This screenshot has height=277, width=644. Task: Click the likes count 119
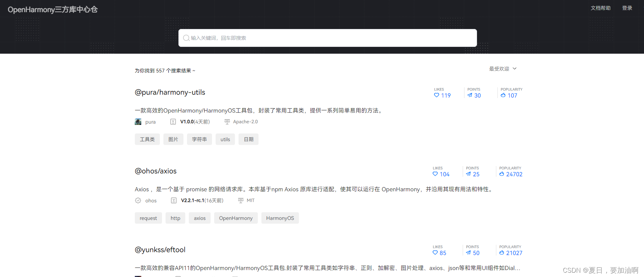[x=446, y=96]
